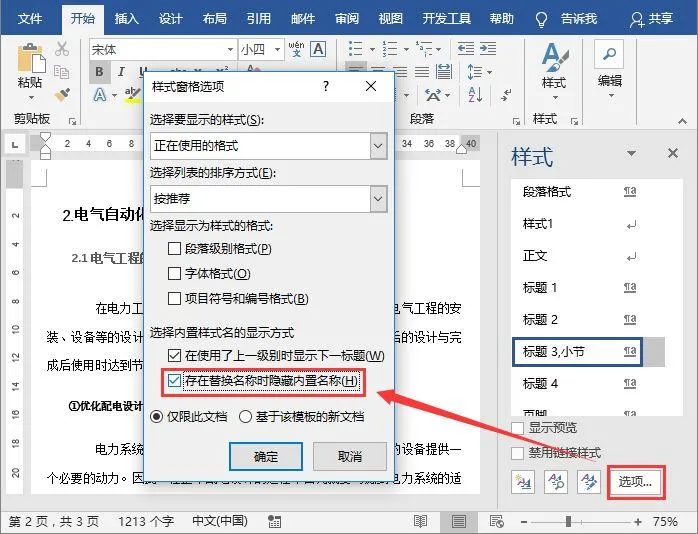Click the bullets list icon
The image size is (698, 534).
pyautogui.click(x=356, y=49)
